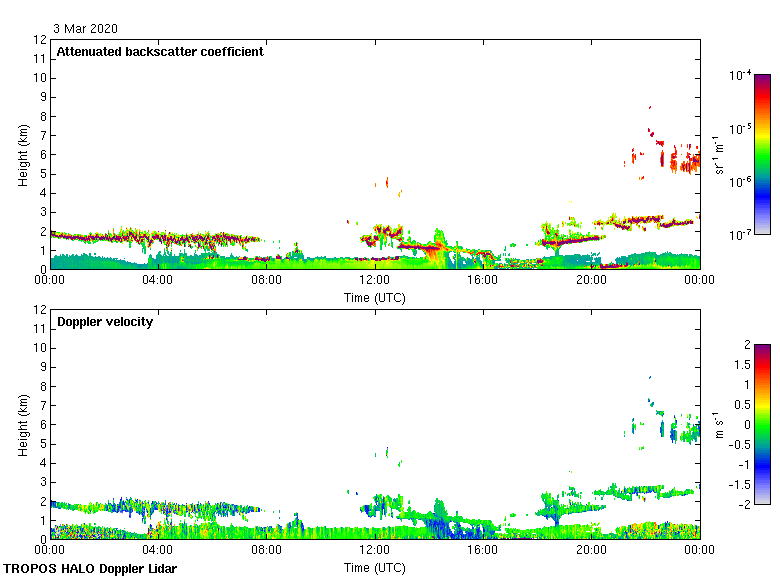The height and width of the screenshot is (580, 780).
Task: Click Time (UTC) label below backscatter plot
Action: (375, 297)
